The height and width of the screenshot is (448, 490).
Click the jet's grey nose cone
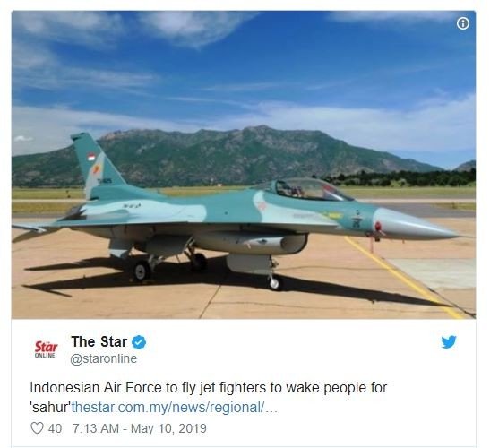(x=416, y=224)
